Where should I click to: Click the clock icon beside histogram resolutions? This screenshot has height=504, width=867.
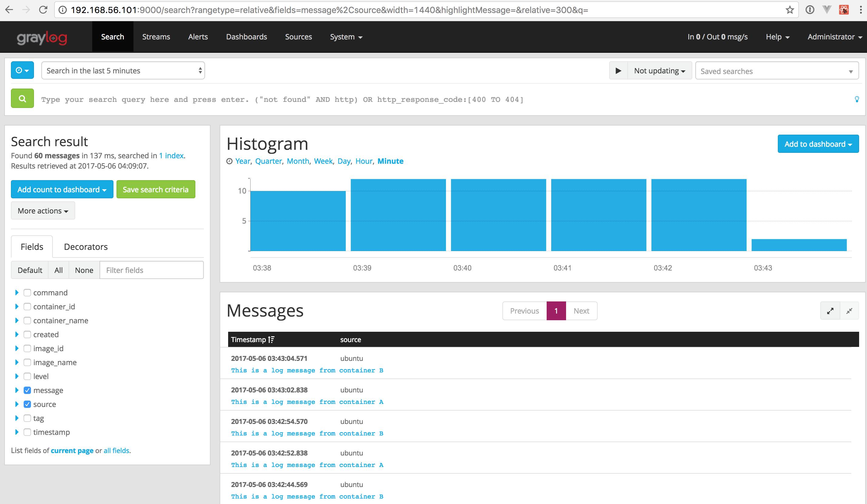coord(229,161)
